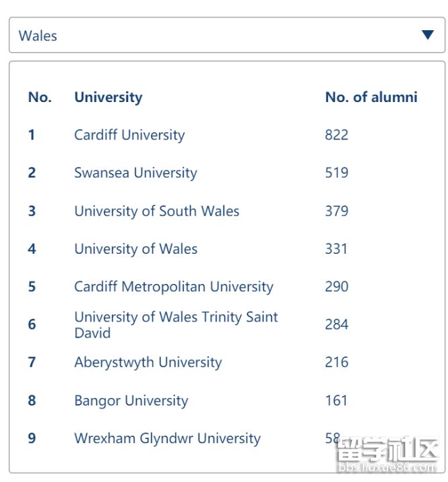Select the alumni count 161 for Bangor
Screen dimensions: 448x482
click(x=337, y=401)
